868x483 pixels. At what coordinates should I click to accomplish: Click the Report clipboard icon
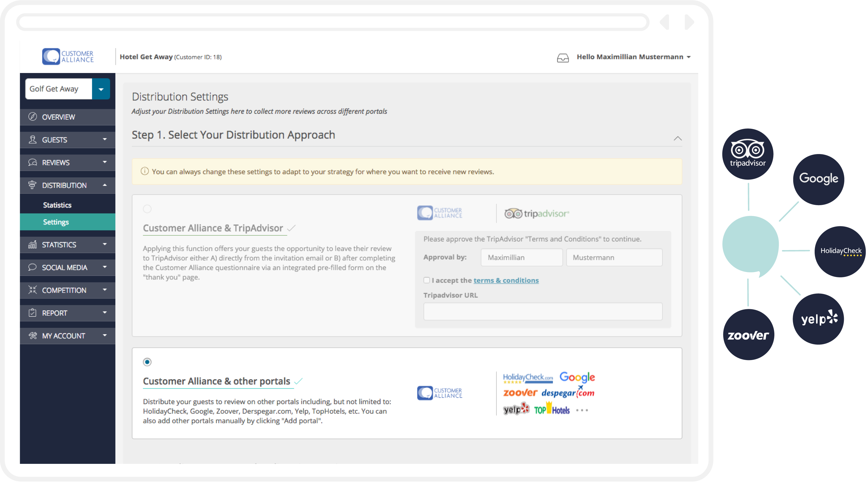pyautogui.click(x=32, y=313)
